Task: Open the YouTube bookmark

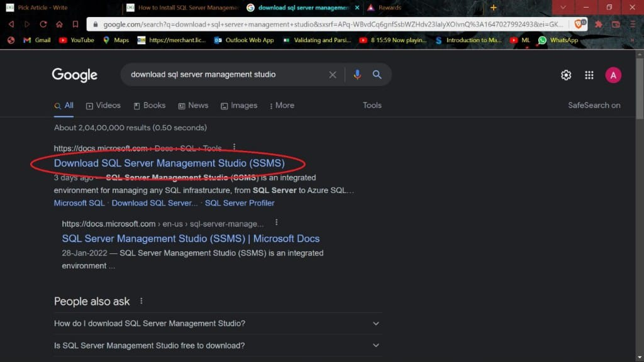Action: pyautogui.click(x=77, y=40)
